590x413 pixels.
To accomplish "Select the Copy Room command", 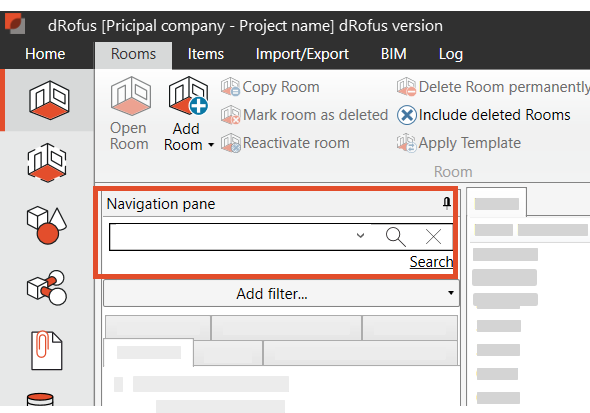I will (270, 87).
